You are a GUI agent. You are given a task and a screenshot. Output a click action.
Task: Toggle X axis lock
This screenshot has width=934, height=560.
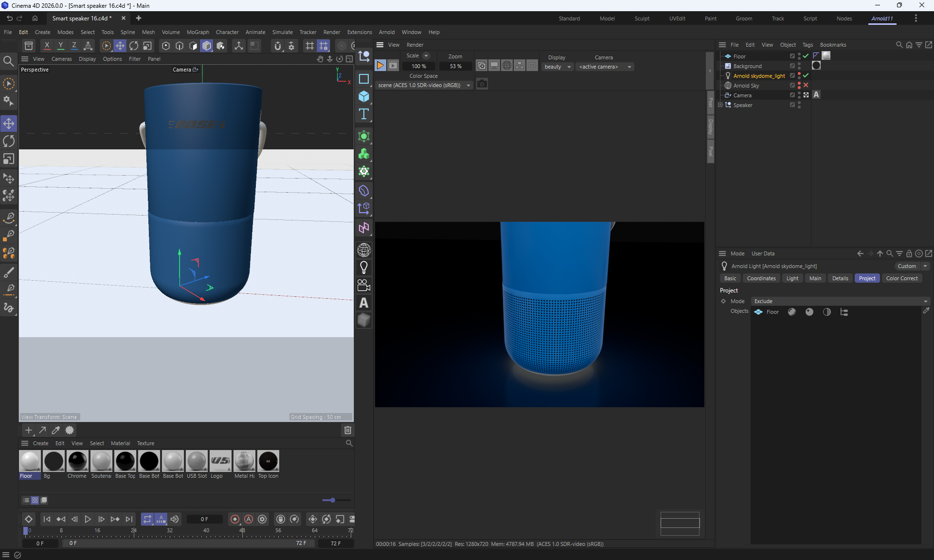(x=47, y=46)
